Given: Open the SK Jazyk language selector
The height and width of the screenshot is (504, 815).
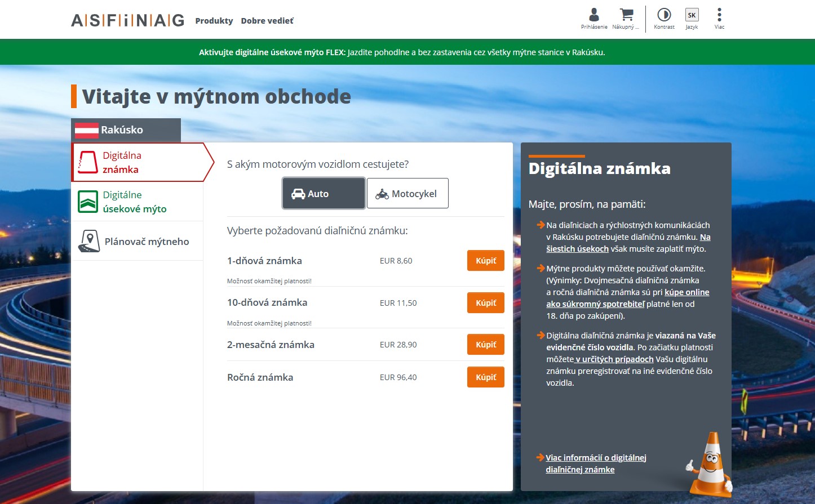Looking at the screenshot, I should (692, 15).
